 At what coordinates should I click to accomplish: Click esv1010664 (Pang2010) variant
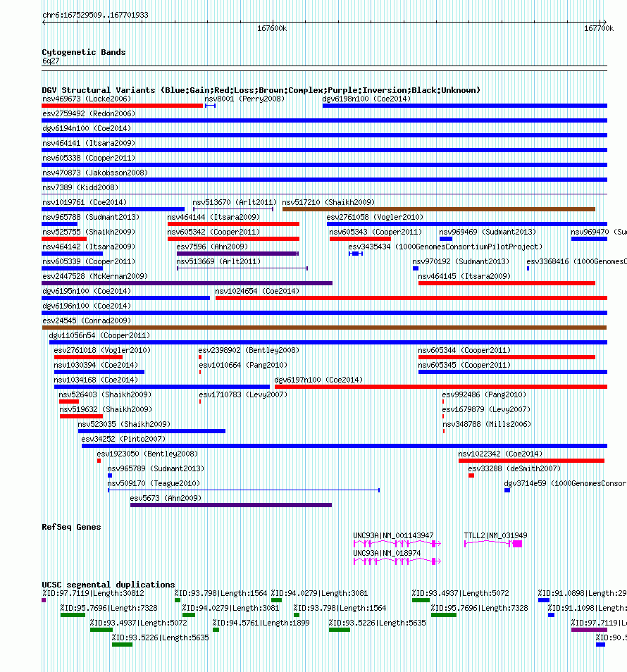pyautogui.click(x=200, y=371)
